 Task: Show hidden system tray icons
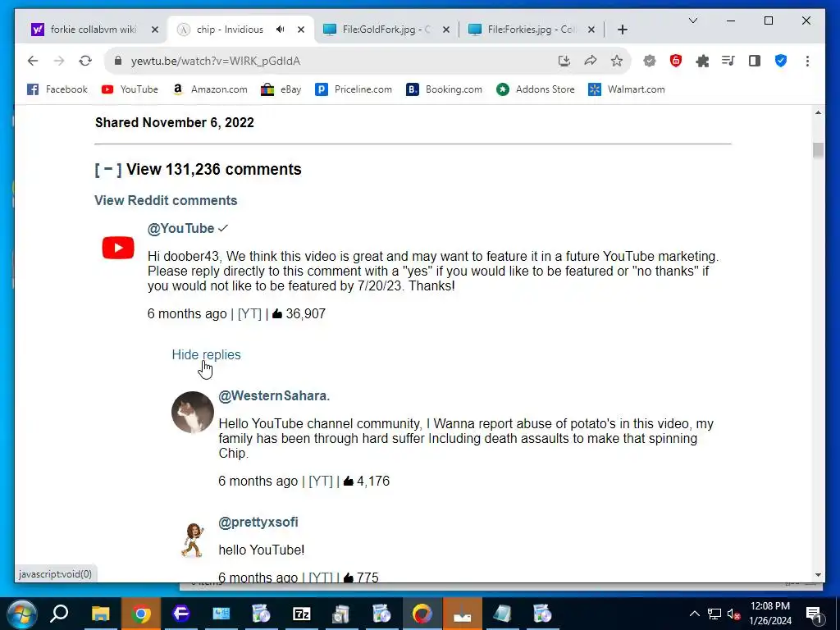[x=694, y=614]
